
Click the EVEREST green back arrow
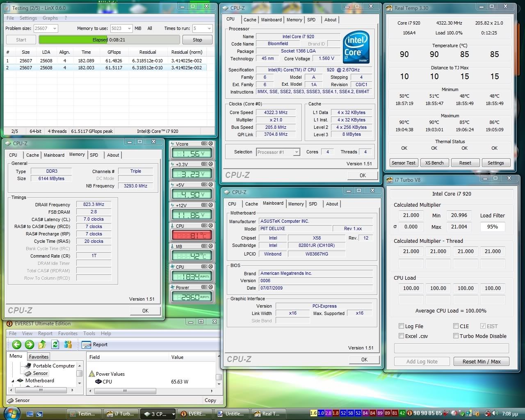(x=17, y=345)
